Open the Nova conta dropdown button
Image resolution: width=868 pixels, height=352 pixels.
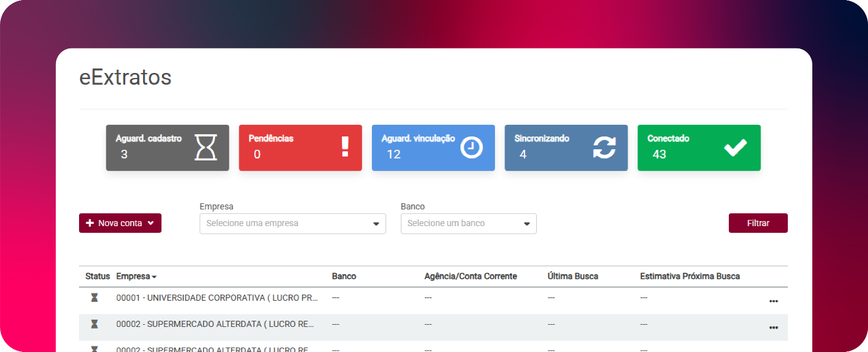click(x=120, y=223)
